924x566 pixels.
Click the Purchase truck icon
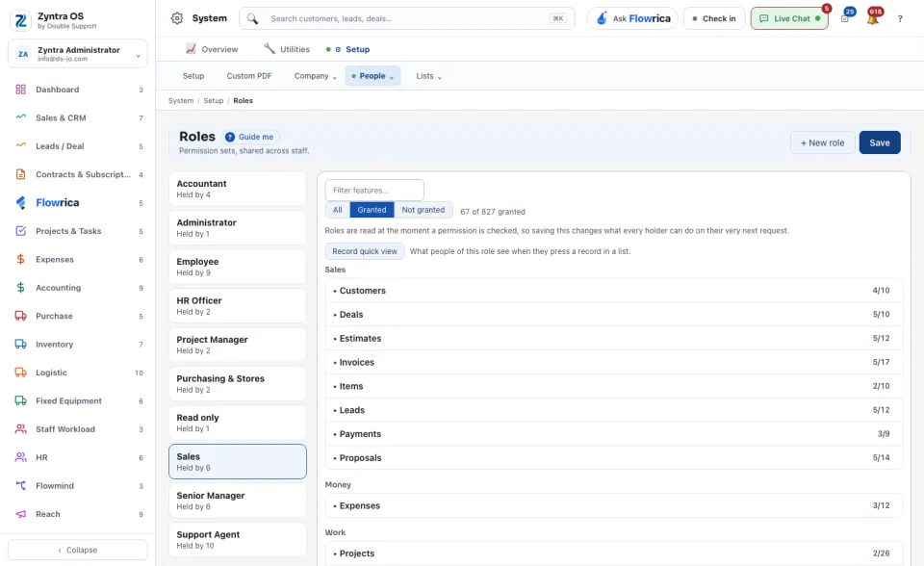click(20, 316)
